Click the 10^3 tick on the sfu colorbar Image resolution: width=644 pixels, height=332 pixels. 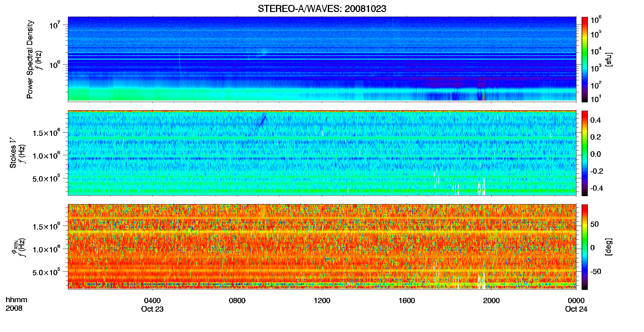(x=596, y=67)
